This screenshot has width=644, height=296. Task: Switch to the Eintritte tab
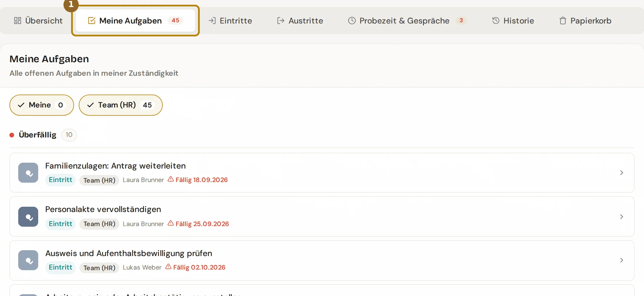coord(230,21)
